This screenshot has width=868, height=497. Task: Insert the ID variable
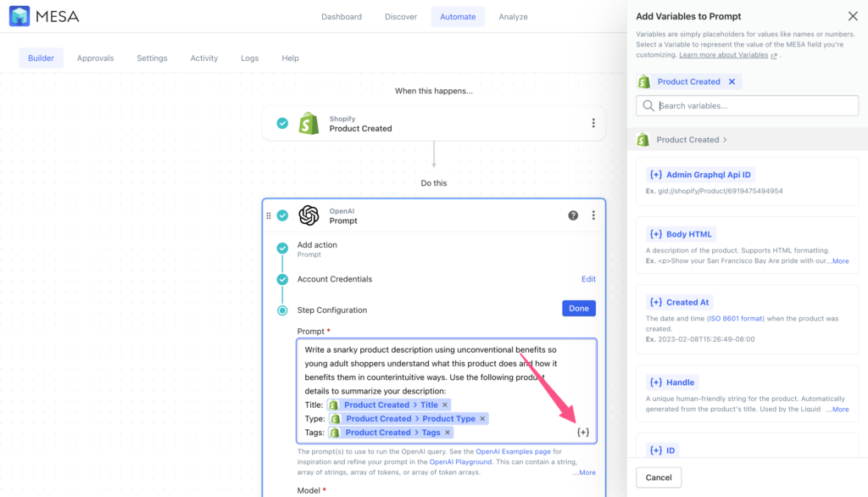(x=662, y=450)
